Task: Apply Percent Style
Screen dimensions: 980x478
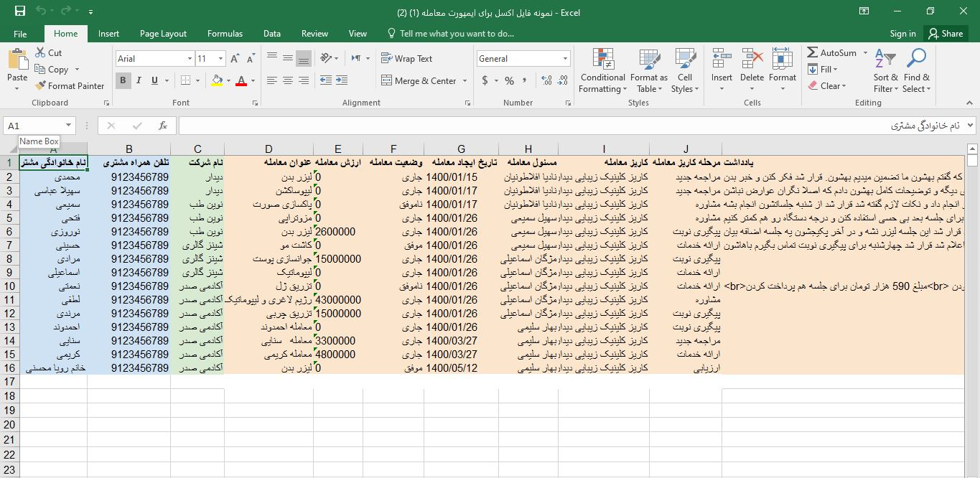Action: tap(509, 81)
